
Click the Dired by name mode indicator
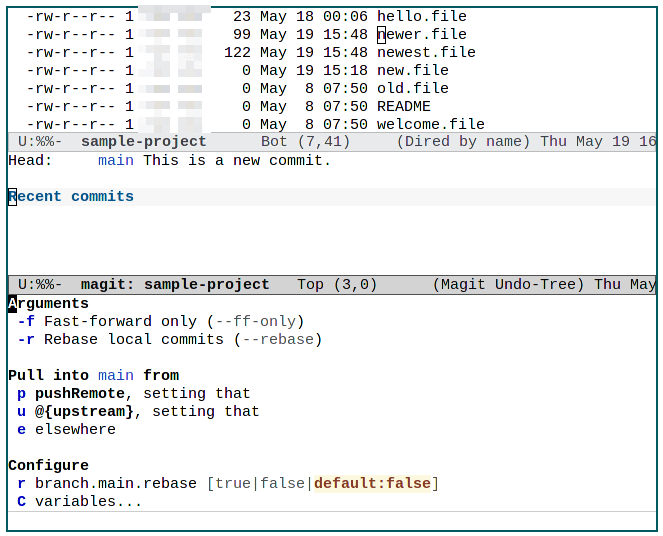coord(464,142)
